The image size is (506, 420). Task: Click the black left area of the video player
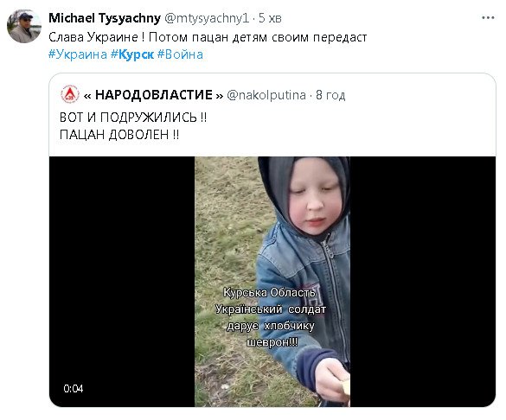(x=122, y=282)
